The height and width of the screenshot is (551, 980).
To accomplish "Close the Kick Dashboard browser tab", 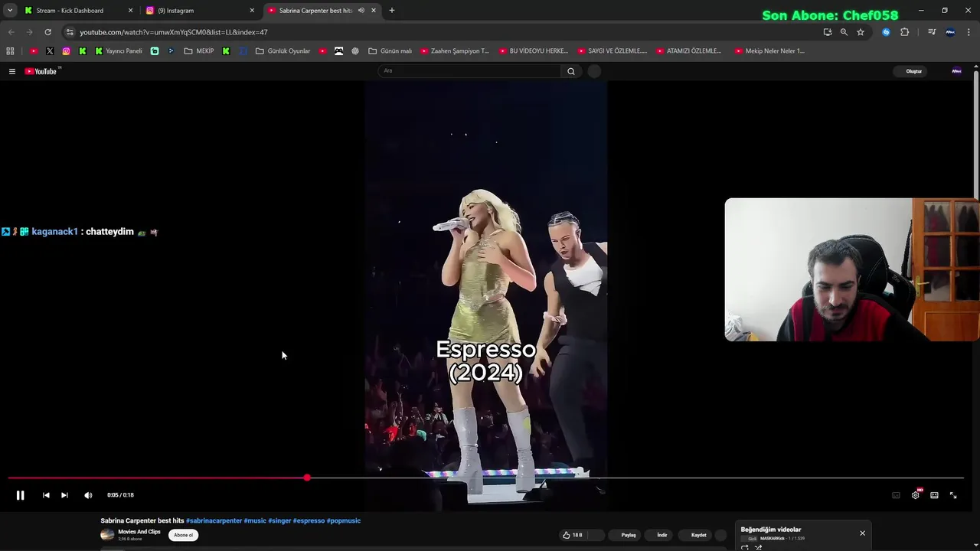I will tap(130, 11).
